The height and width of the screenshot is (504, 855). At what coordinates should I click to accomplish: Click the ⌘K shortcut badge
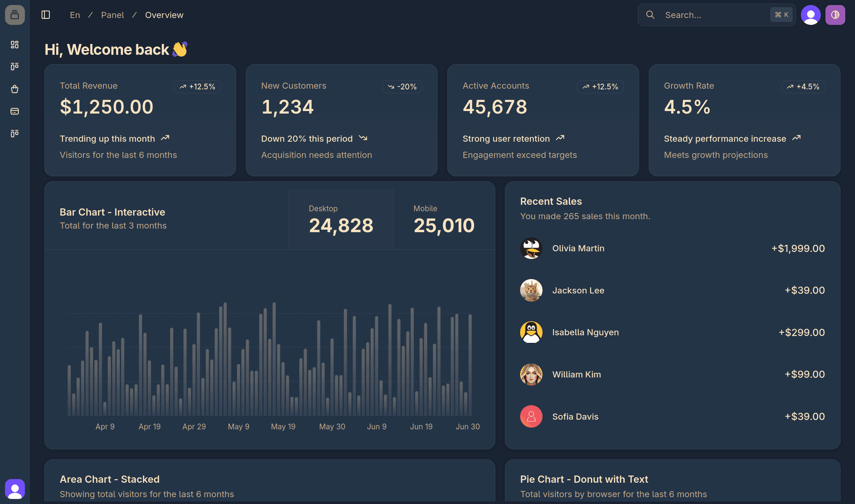781,15
